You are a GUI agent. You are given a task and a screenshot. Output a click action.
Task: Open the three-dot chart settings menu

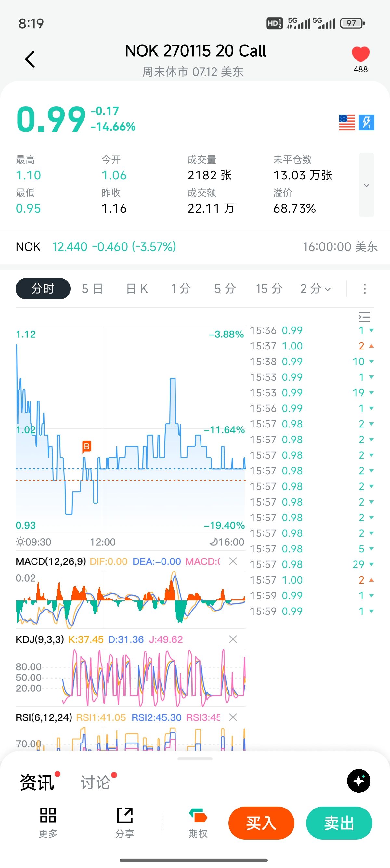coord(364,288)
